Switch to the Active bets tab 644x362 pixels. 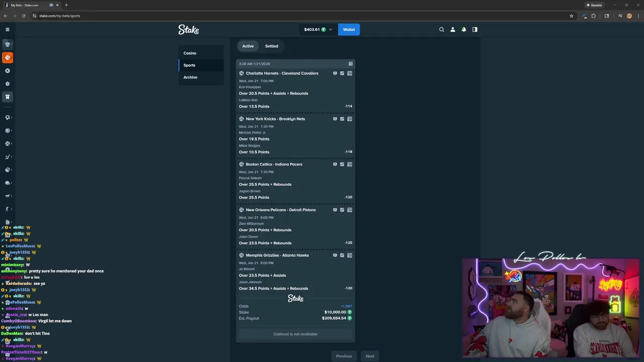click(248, 46)
